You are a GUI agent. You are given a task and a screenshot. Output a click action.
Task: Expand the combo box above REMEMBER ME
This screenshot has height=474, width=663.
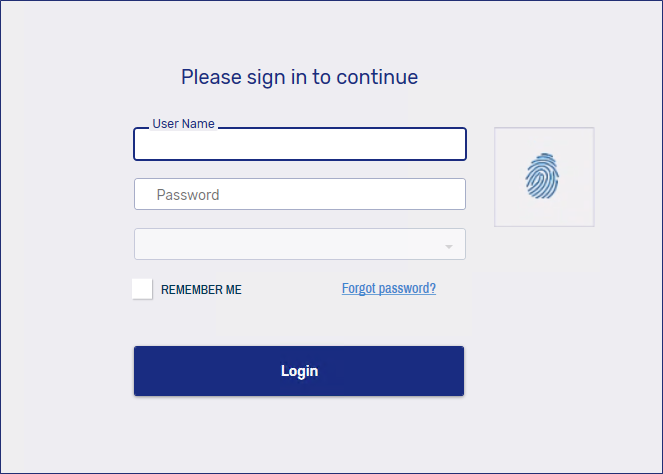299,244
